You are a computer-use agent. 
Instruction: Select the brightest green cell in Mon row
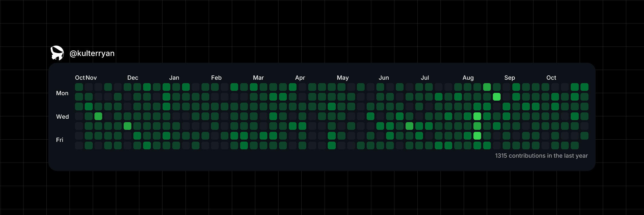[x=497, y=97]
